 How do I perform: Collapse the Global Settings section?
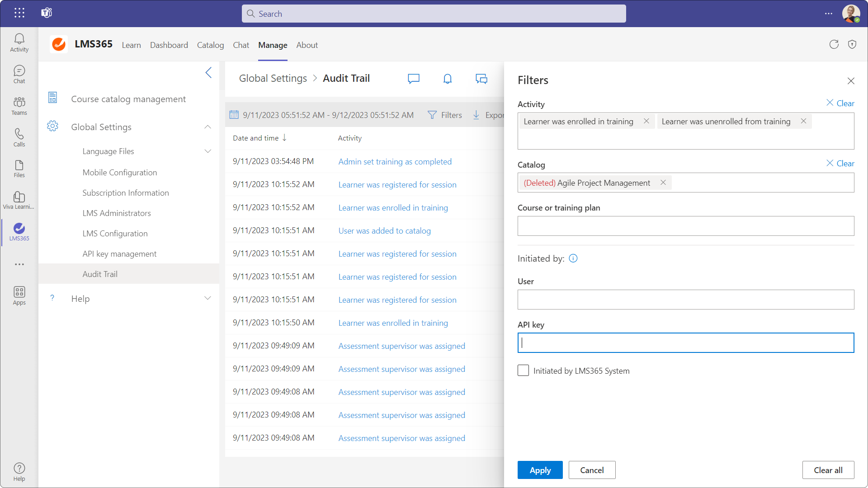[x=208, y=127]
